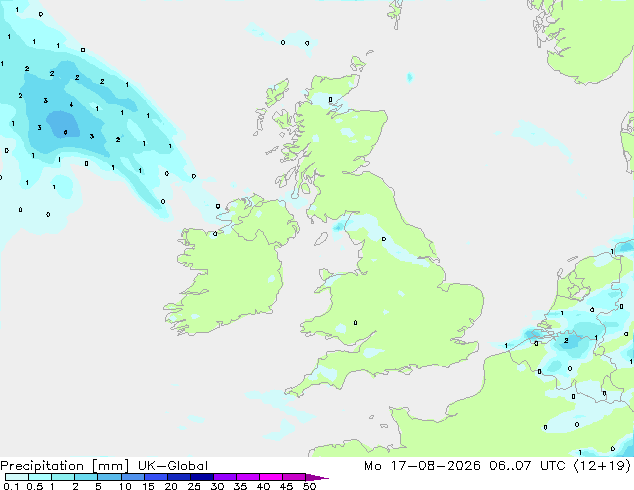
Task: Click the above-50 arrow tip of legend
Action: [317, 477]
